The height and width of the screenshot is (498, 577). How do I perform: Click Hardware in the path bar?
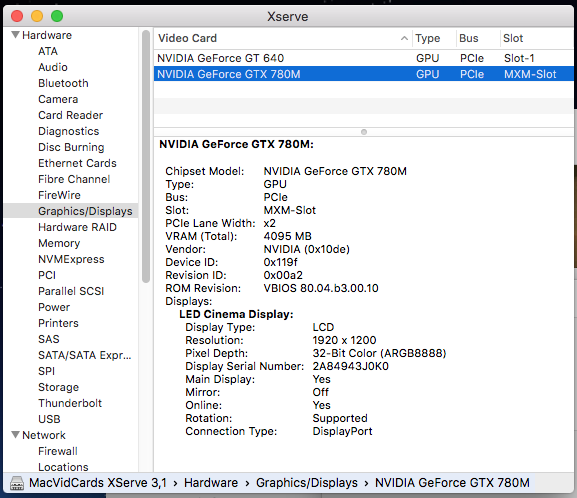pos(211,483)
